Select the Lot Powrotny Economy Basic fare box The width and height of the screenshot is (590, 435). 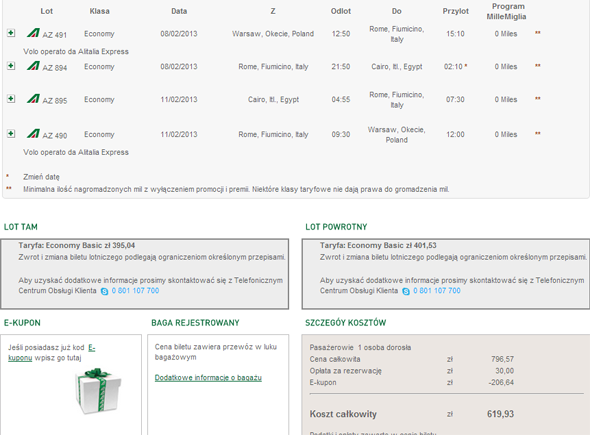coord(446,274)
